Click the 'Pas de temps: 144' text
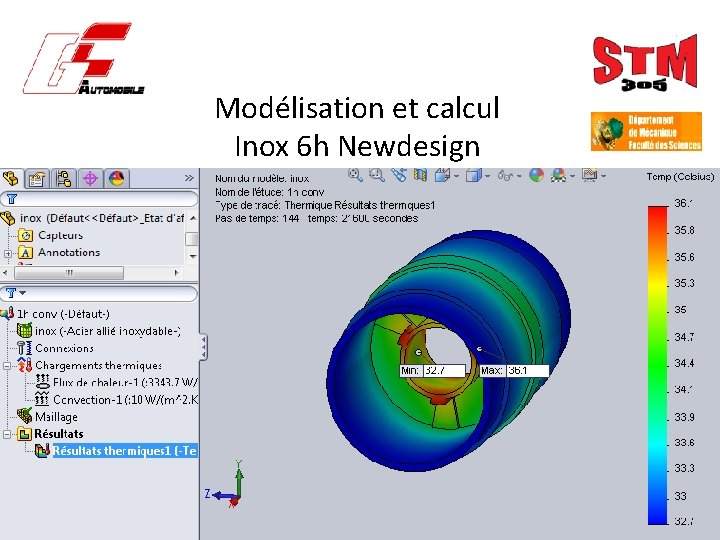The height and width of the screenshot is (540, 720). pyautogui.click(x=257, y=219)
